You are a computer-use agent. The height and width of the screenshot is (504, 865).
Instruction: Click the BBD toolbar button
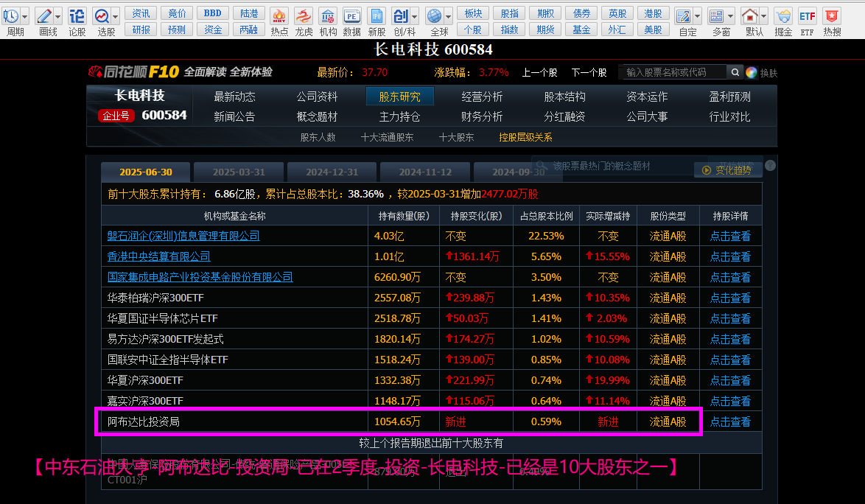(213, 13)
